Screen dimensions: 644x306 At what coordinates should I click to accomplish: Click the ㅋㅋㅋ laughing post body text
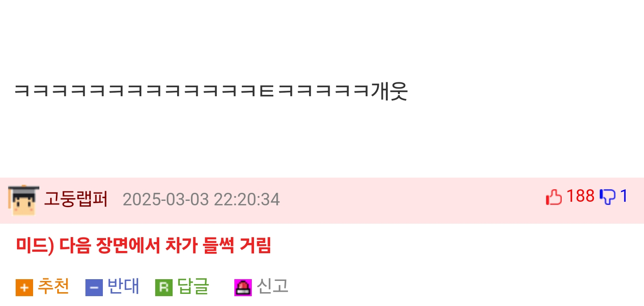211,91
